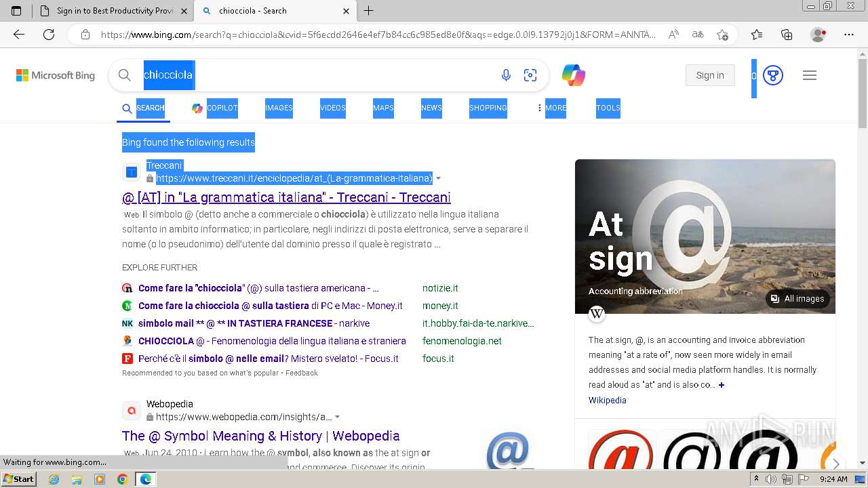Open Windows Media Player taskbar icon
Viewport: 868px width, 488px height.
[100, 479]
